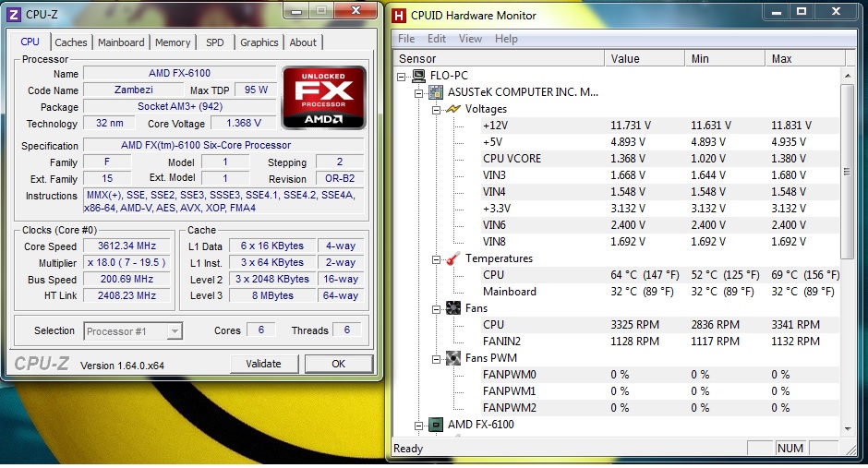This screenshot has width=868, height=468.
Task: Select the FANPWM2 row
Action: click(660, 408)
